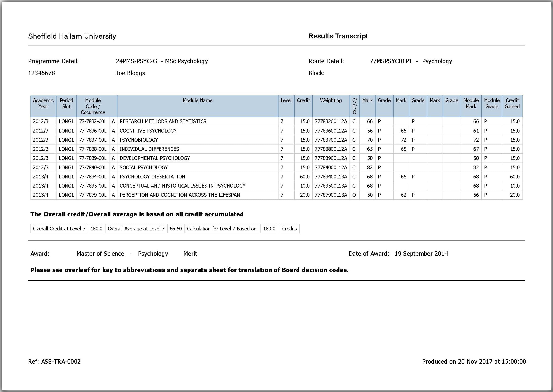Screen dimensions: 553x392
Task: Click weighting code 77783400L13A
Action: click(331, 177)
